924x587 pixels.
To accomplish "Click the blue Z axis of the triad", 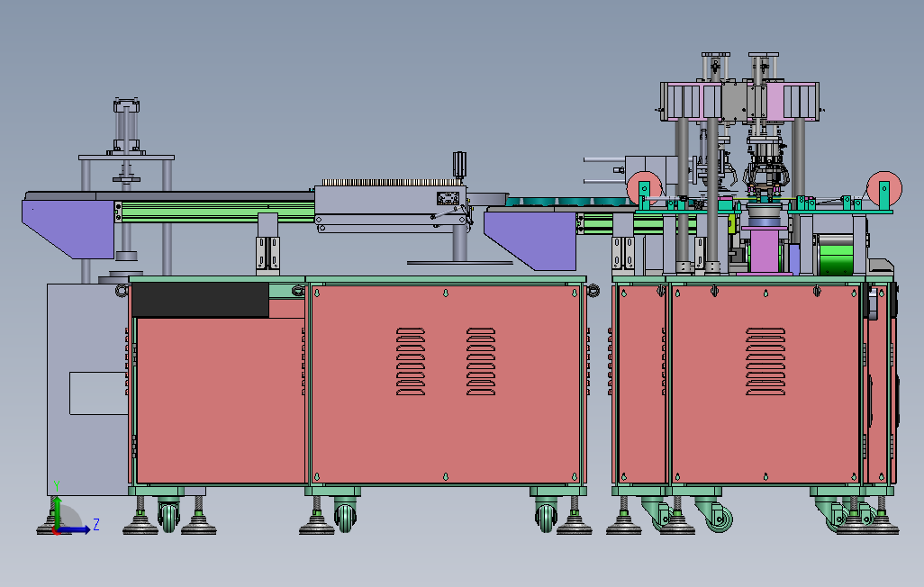I will point(75,530).
